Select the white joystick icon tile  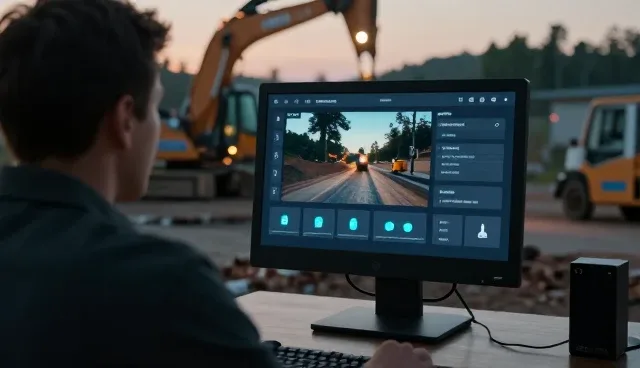click(x=482, y=231)
